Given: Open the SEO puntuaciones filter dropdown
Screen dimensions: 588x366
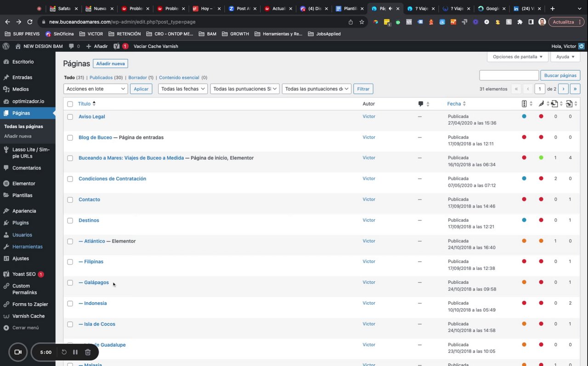Looking at the screenshot, I should click(x=245, y=89).
